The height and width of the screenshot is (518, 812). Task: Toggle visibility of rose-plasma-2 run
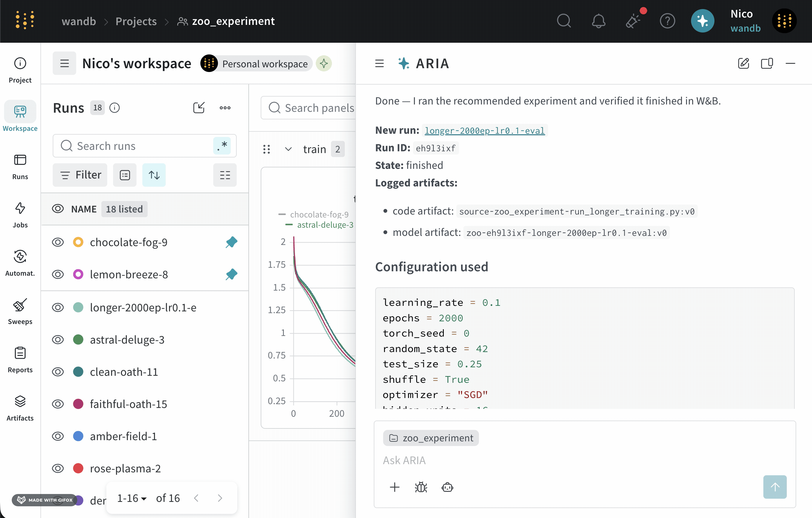coord(58,469)
